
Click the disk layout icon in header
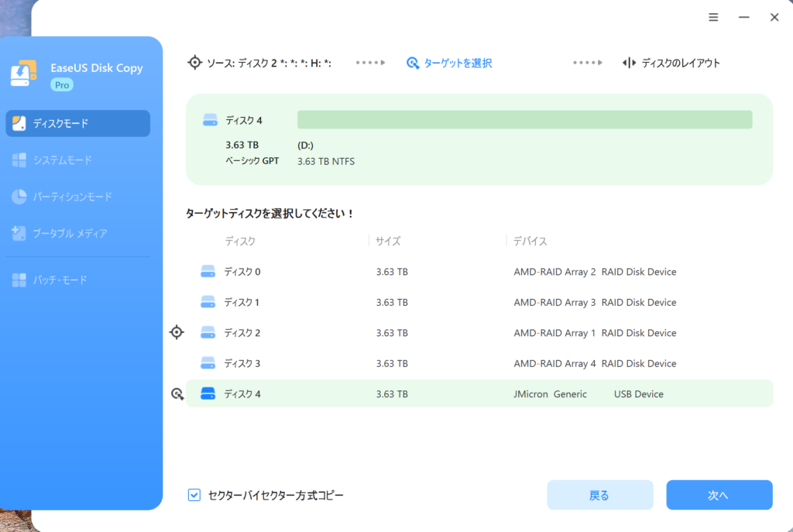click(630, 63)
